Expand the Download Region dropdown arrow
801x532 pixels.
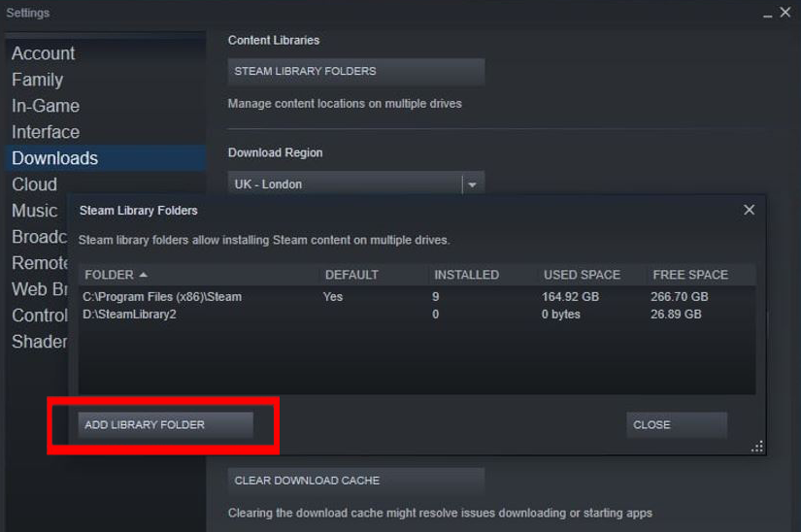click(x=473, y=184)
